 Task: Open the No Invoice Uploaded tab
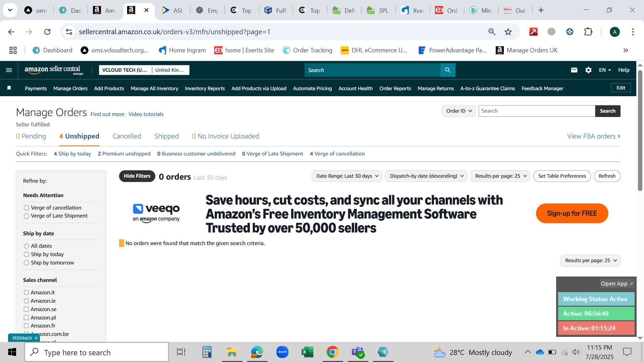tap(225, 136)
